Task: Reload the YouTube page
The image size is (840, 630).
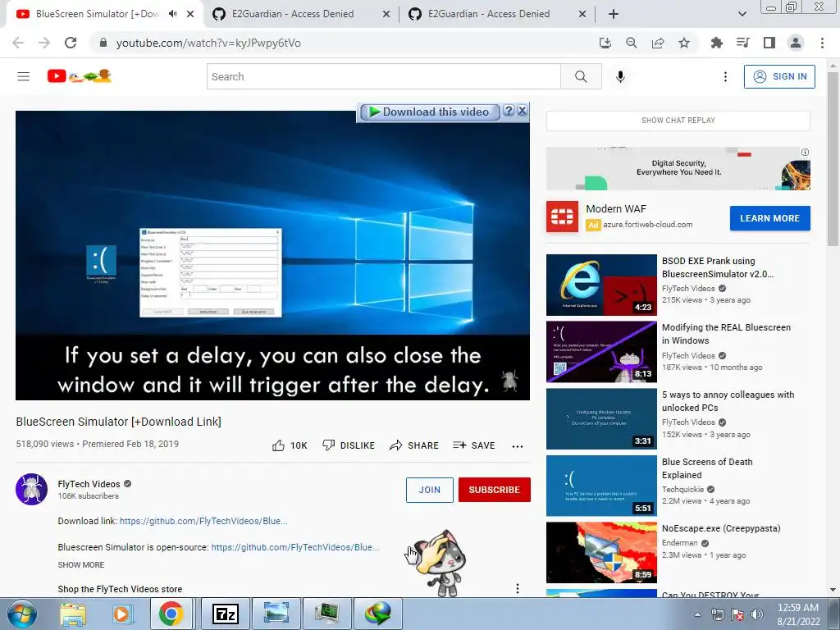Action: (71, 43)
